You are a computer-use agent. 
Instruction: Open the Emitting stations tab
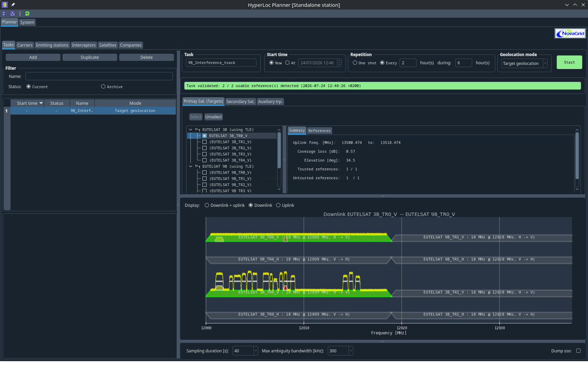(52, 45)
